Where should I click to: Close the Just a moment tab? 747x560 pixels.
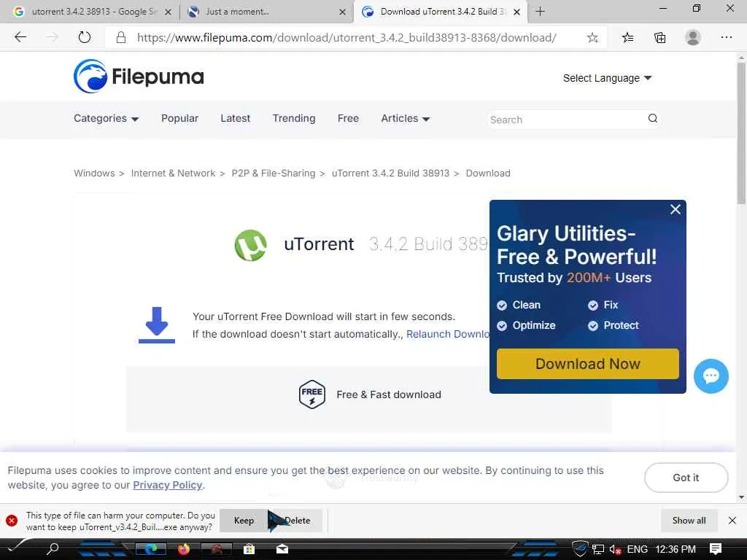(342, 12)
